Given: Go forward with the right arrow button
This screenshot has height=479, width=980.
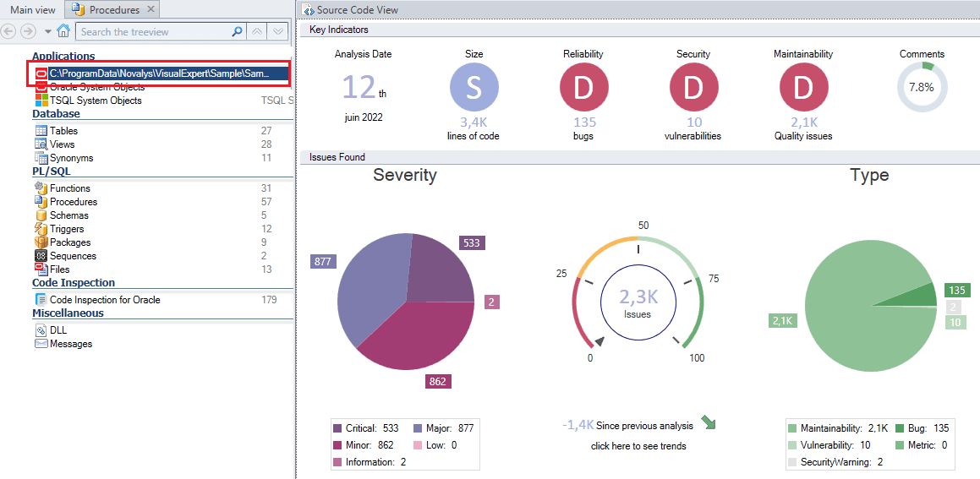Looking at the screenshot, I should [x=28, y=31].
